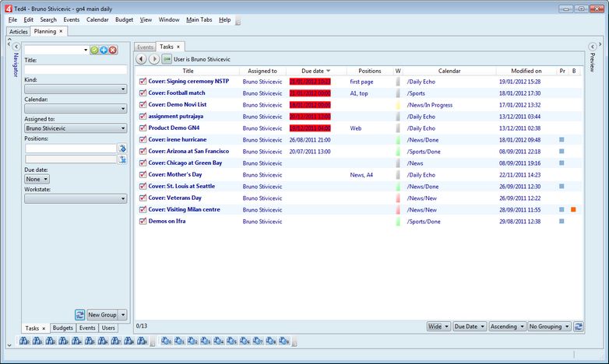Viewport: 609px width, 364px height.
Task: Switch to the Articles tab
Action: (x=18, y=31)
